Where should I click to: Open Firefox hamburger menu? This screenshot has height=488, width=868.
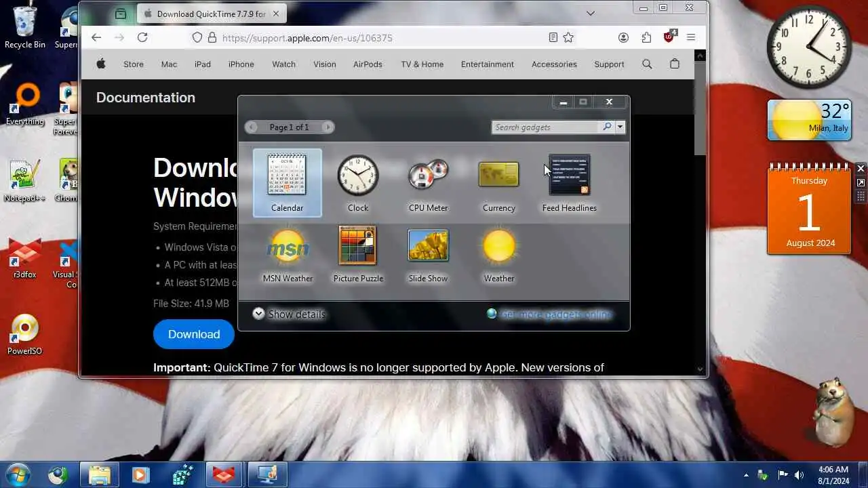coord(691,38)
